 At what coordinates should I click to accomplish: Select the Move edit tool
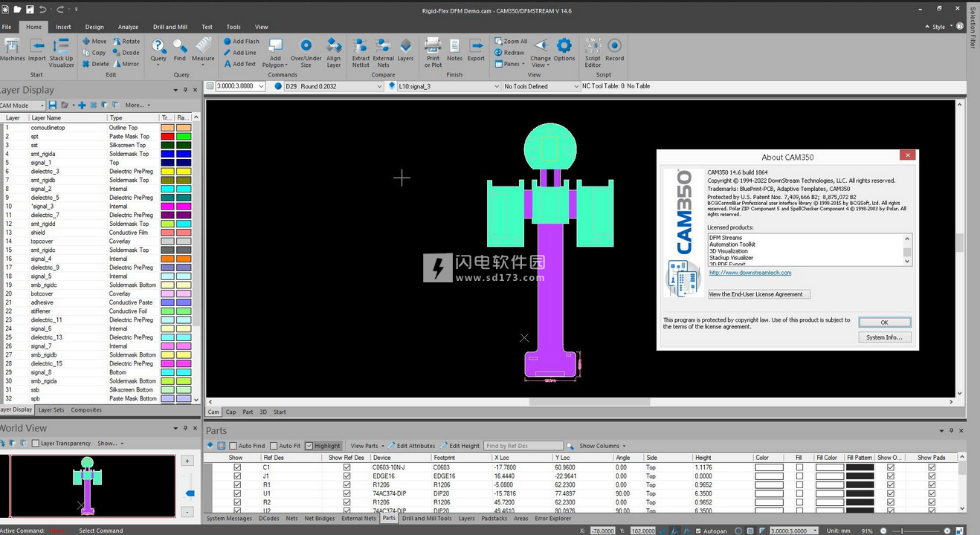pos(94,42)
